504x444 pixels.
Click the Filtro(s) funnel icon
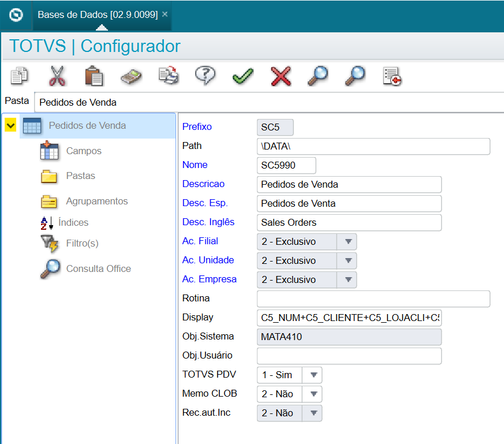(49, 244)
